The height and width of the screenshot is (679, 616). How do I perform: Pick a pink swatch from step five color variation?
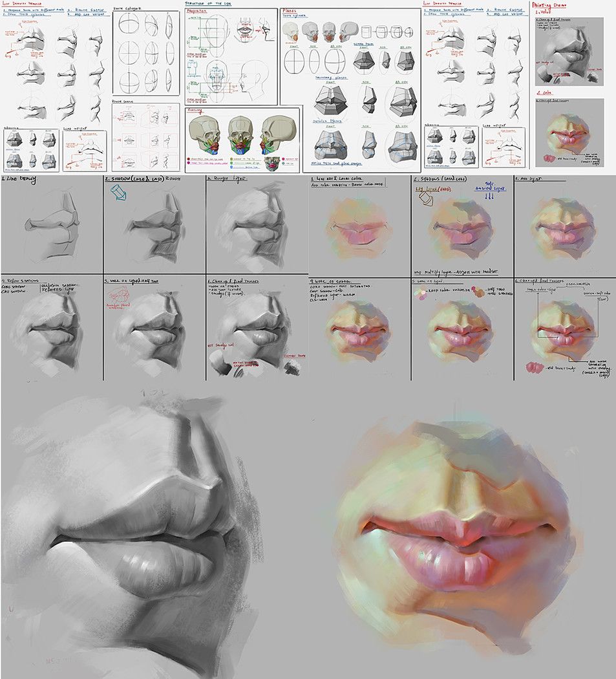tap(421, 298)
